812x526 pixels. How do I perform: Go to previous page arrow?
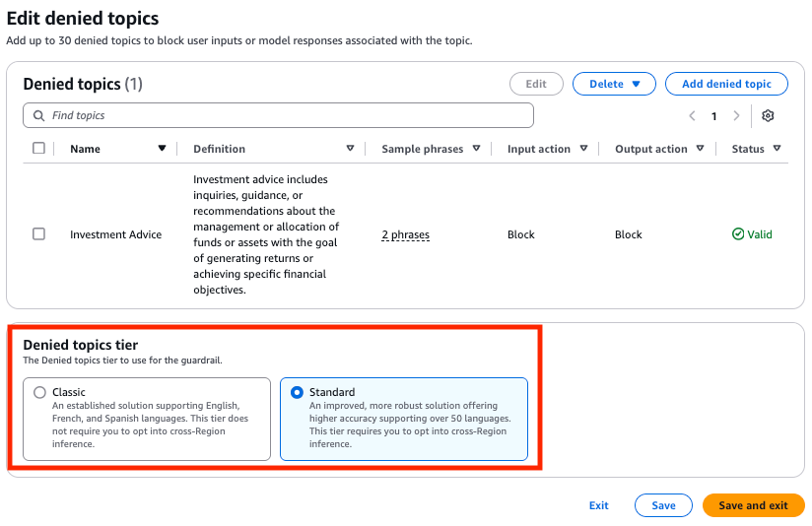click(x=693, y=116)
